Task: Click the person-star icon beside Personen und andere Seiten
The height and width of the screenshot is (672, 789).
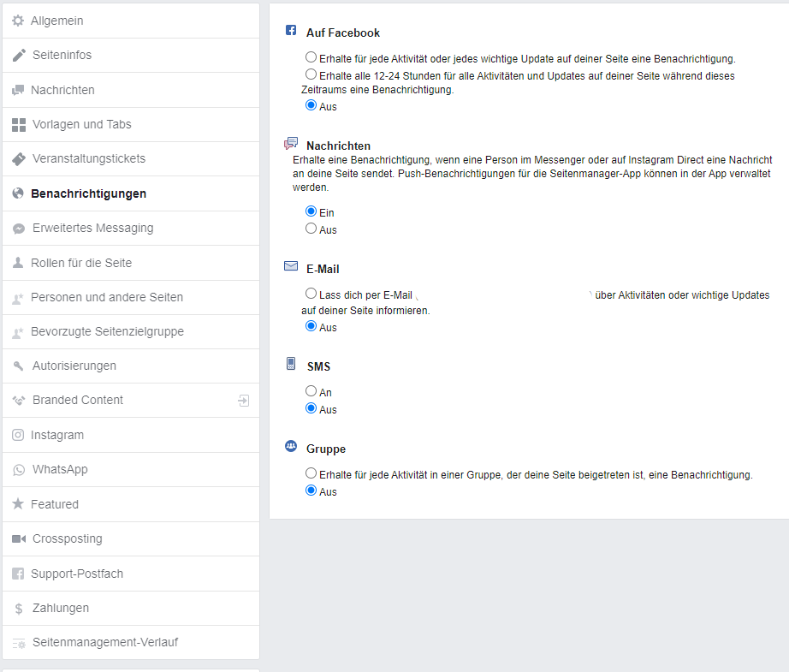Action: (x=18, y=298)
